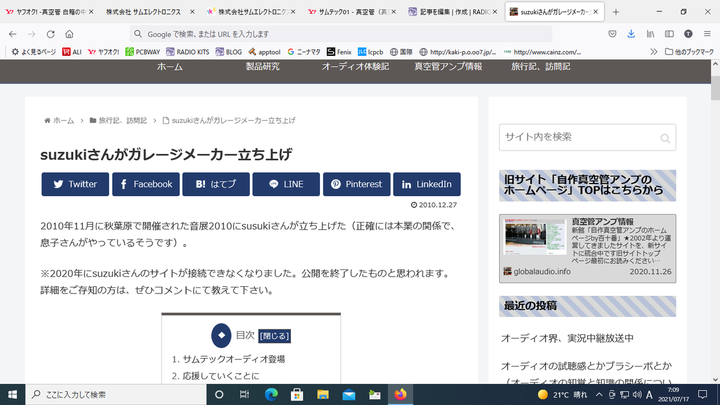Open recent post オーディオ界、実況中継放送中
Screen dimensions: 720x405
pos(567,338)
